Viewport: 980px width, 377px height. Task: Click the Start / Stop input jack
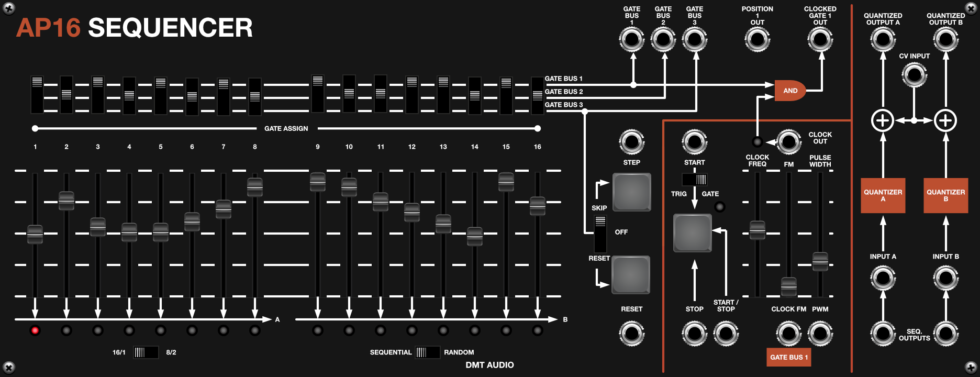pyautogui.click(x=726, y=334)
